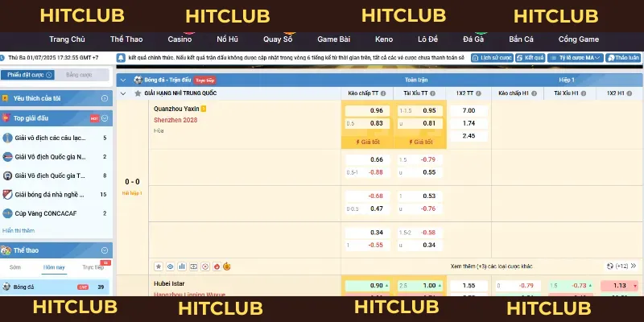Switch to the Phiếu đặt cược tab
The image size is (644, 322).
27,75
